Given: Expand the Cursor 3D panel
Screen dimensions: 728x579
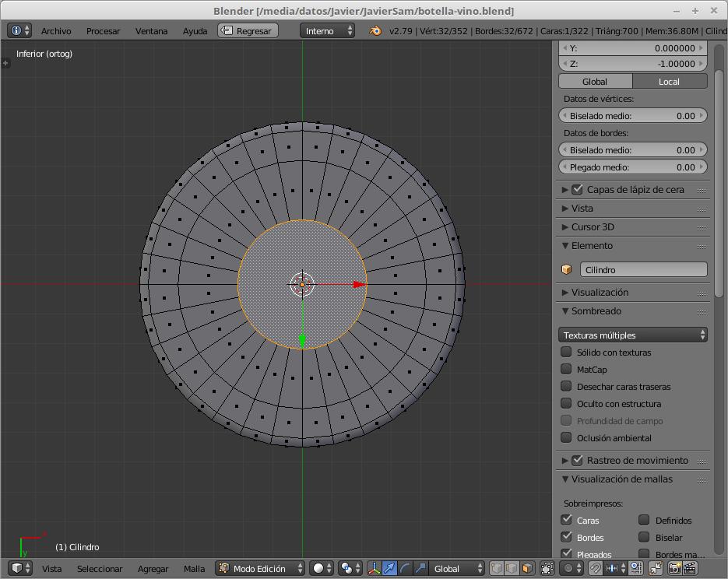Looking at the screenshot, I should coord(564,227).
